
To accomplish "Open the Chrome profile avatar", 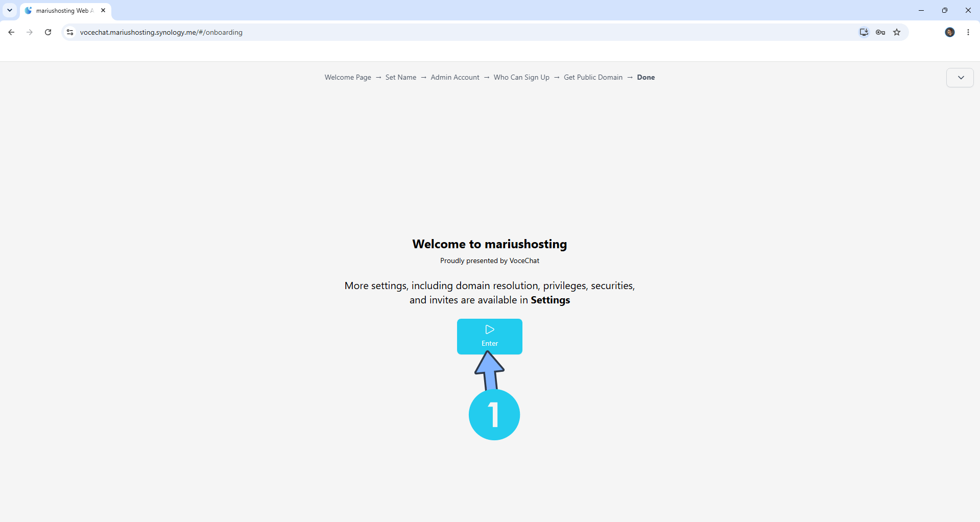I will coord(950,32).
